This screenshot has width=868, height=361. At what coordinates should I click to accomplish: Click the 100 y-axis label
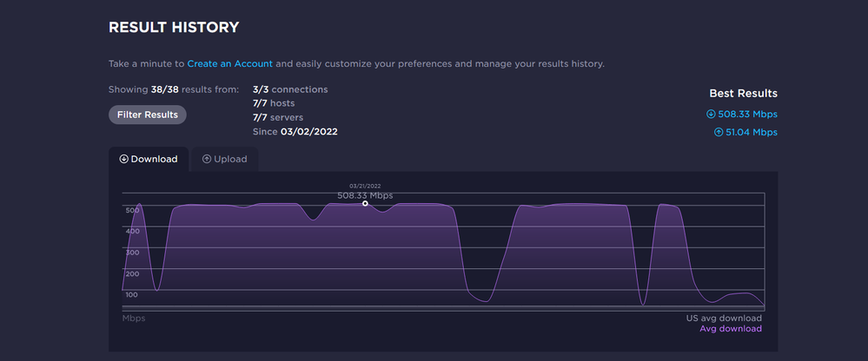point(132,295)
